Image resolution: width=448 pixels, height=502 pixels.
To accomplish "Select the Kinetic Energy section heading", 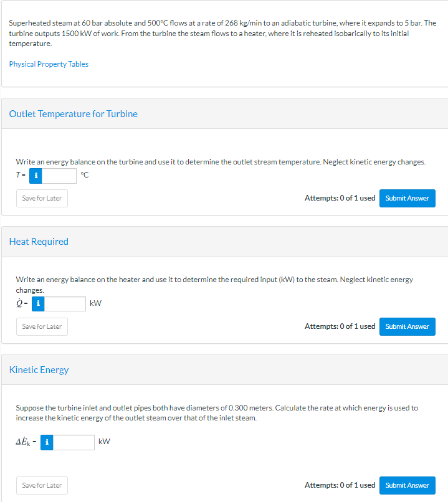I will pyautogui.click(x=39, y=370).
